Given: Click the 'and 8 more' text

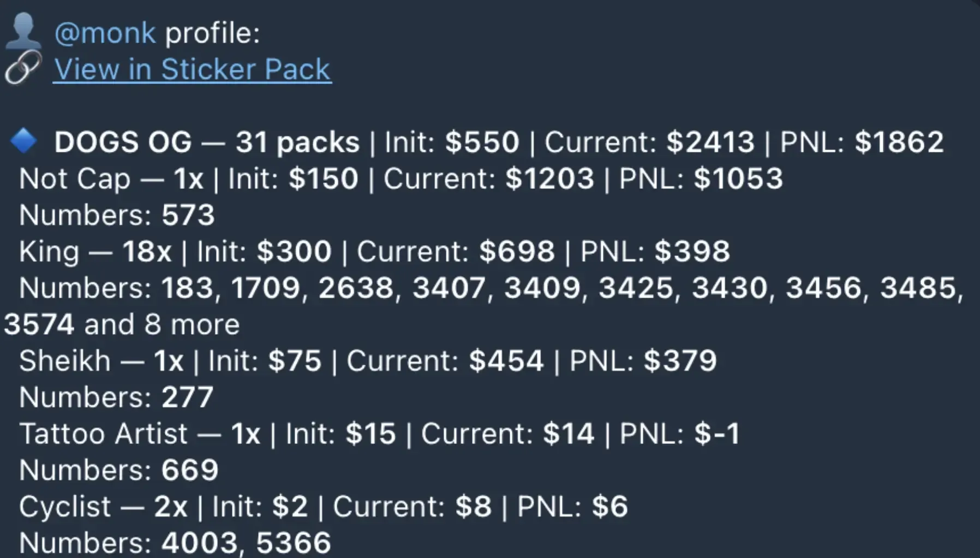Looking at the screenshot, I should pyautogui.click(x=162, y=325).
